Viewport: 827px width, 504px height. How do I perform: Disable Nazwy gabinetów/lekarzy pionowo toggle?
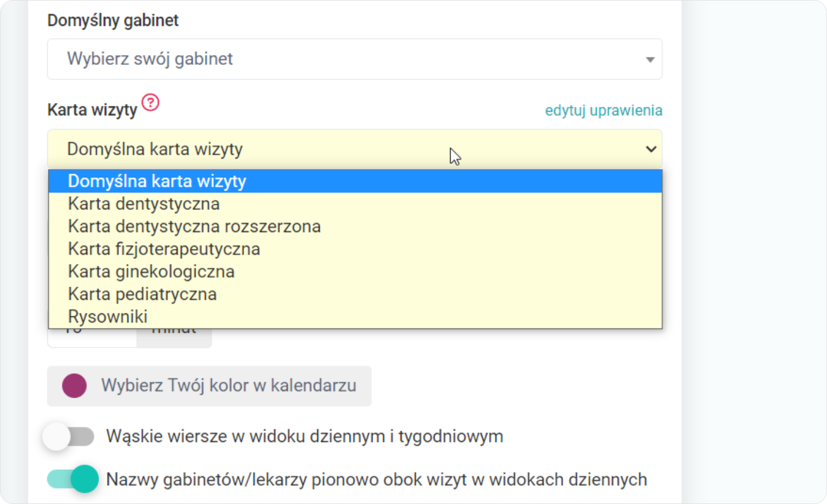(73, 479)
